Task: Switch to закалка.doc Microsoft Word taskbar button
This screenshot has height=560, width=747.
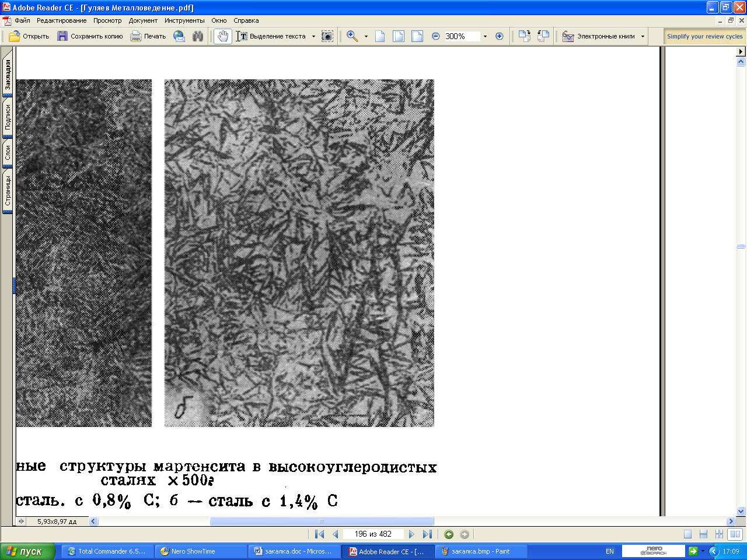Action: (x=295, y=551)
